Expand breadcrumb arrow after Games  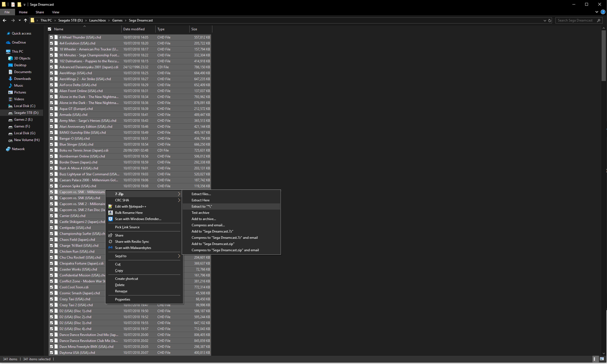126,20
